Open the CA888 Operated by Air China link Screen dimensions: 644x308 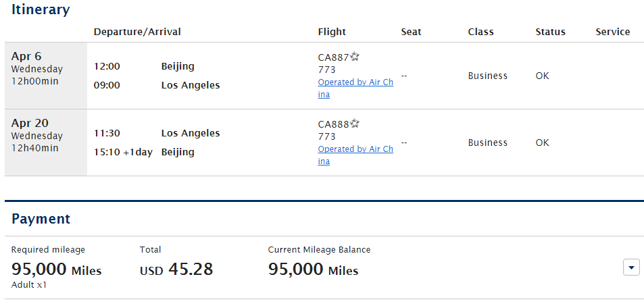point(355,155)
